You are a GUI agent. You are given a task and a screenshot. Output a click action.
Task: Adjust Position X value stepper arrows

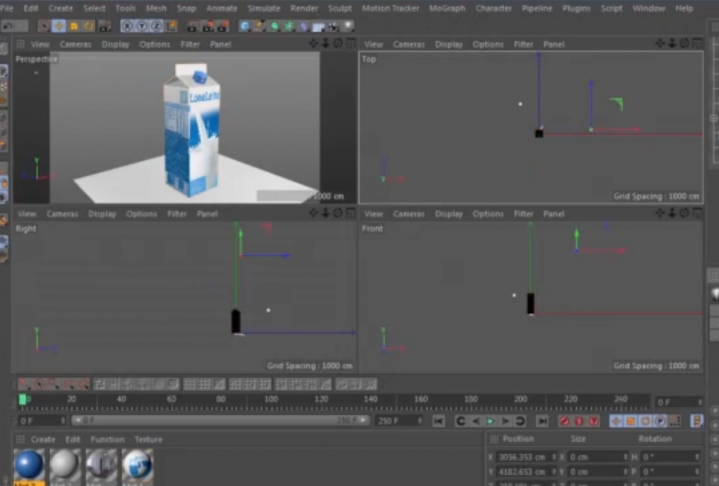[x=553, y=457]
